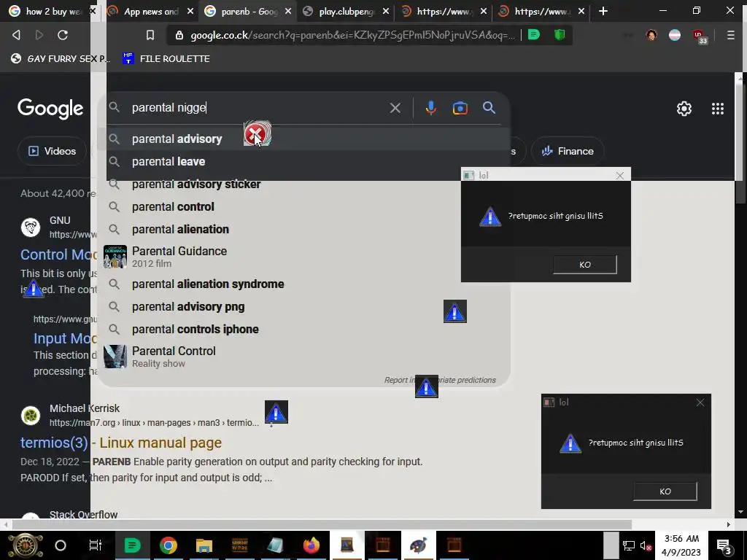This screenshot has width=747, height=560.
Task: Bookmark this page using the bookmark icon
Action: 150,35
